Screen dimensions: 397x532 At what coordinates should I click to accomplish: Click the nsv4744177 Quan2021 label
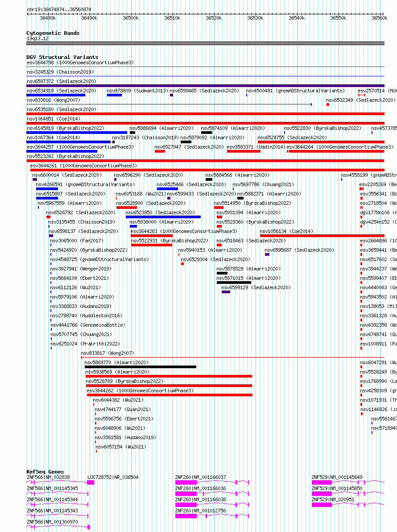[x=123, y=410]
